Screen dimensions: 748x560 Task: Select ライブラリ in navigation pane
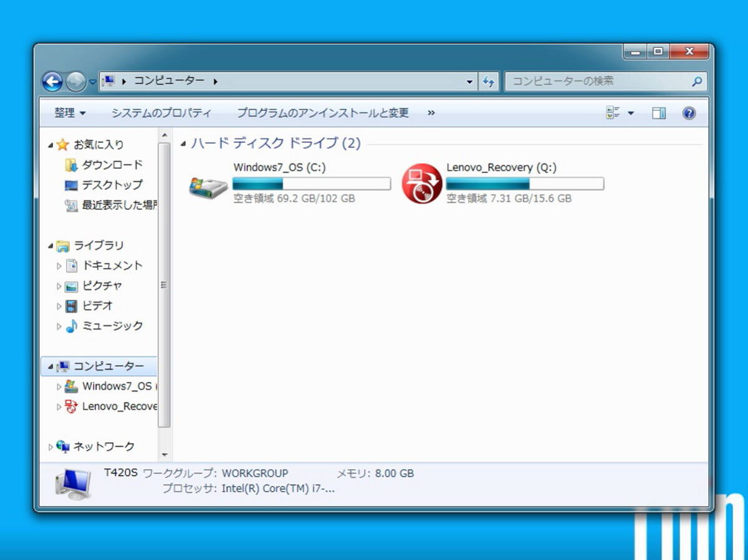pos(98,245)
